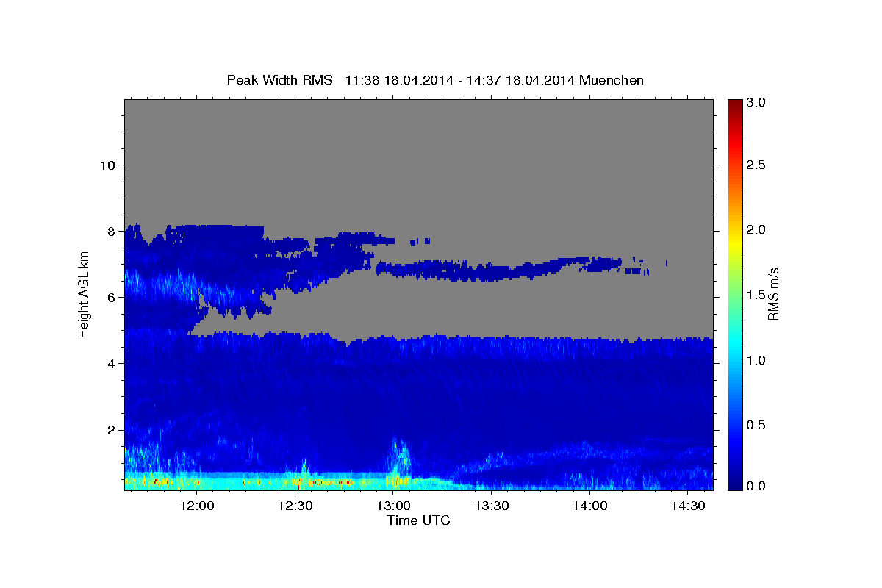Click the height axis label 10
The width and height of the screenshot is (882, 588).
(107, 165)
